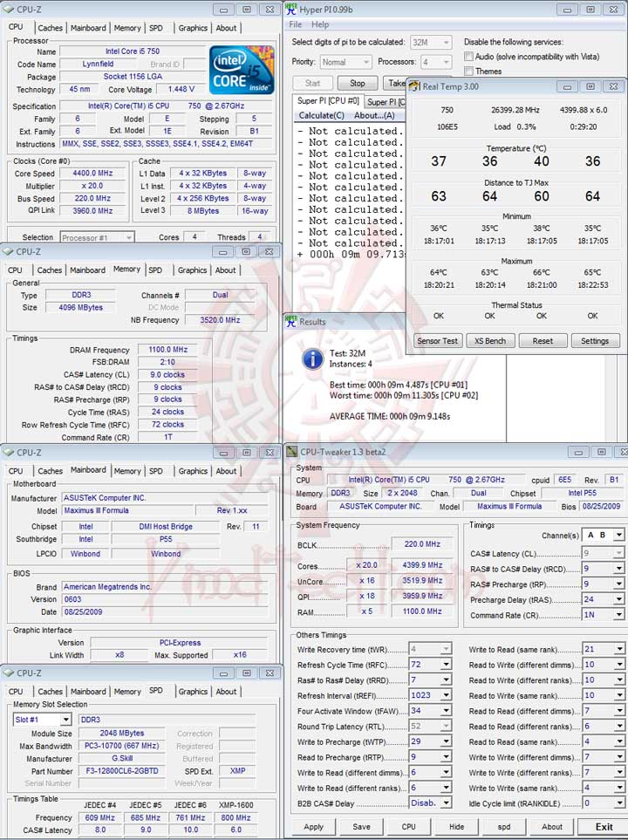
Task: Enable Audio service disabling checkbox in Hyper PI
Action: pos(468,56)
